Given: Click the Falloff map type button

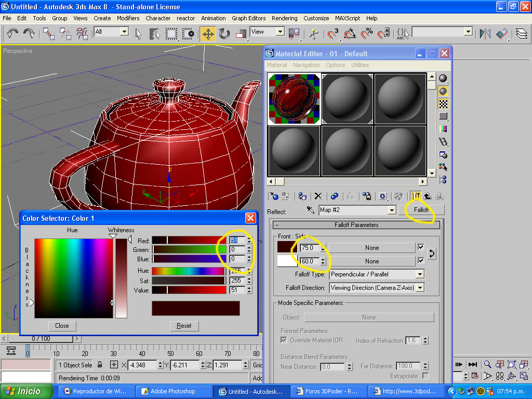Looking at the screenshot, I should tap(421, 210).
